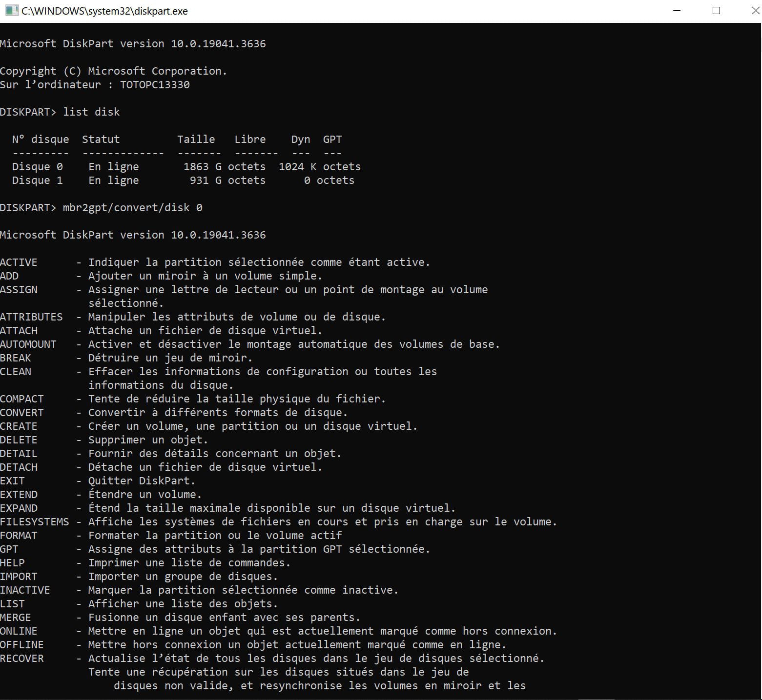Close the diskpart.exe window
Image resolution: width=762 pixels, height=700 pixels.
point(754,11)
